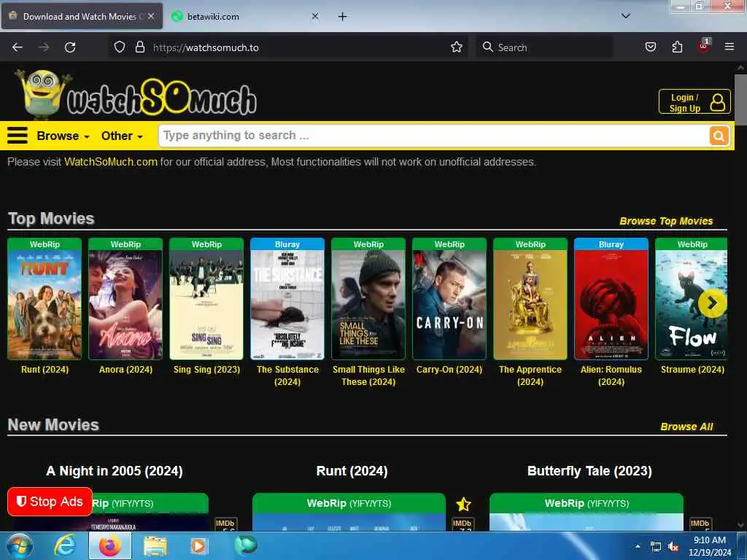Open the Sing Sing poster thumbnail
The image size is (747, 560).
tap(206, 305)
